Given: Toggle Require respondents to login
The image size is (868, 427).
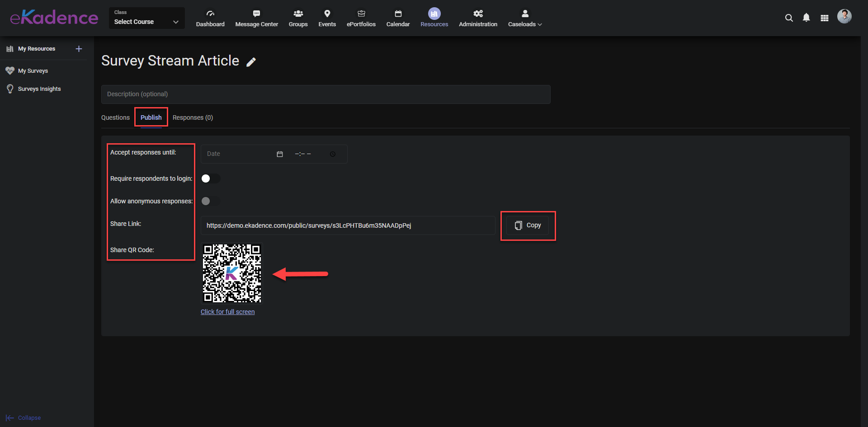Looking at the screenshot, I should pos(211,178).
